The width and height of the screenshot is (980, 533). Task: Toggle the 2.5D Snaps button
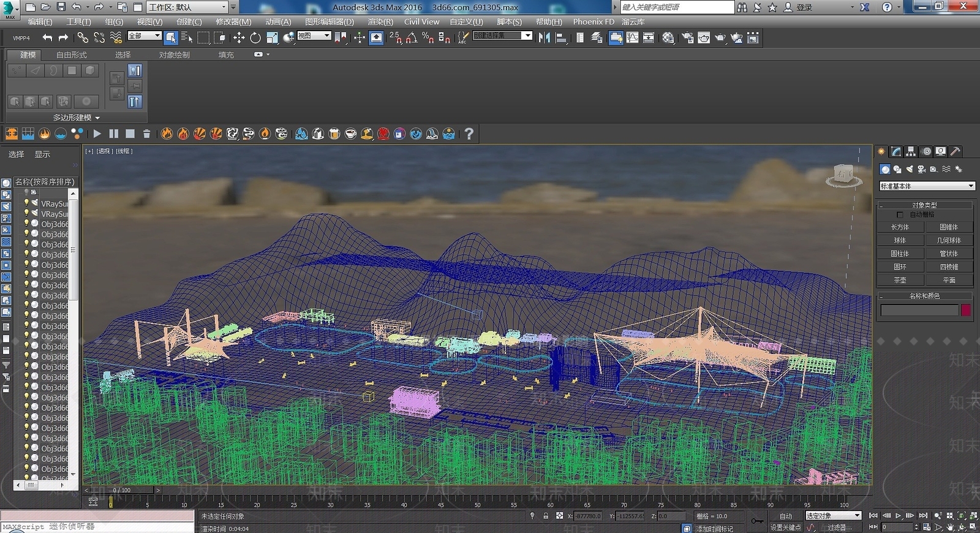click(395, 38)
